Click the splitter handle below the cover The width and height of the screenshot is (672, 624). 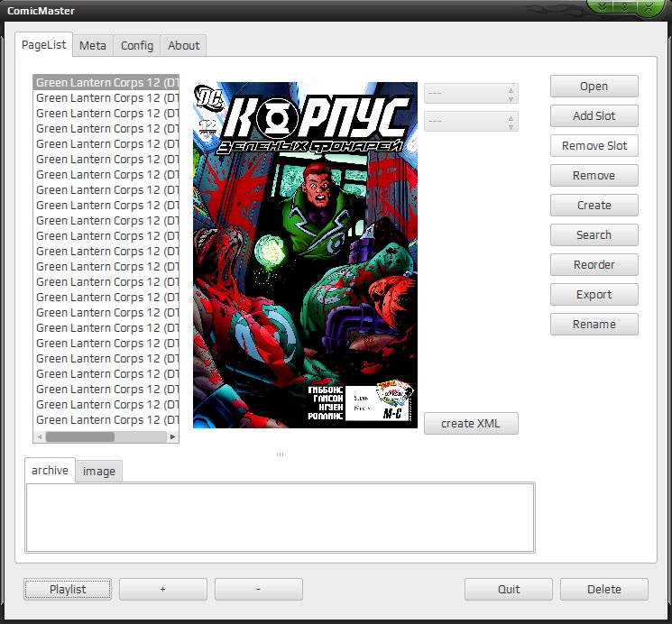coord(280,454)
